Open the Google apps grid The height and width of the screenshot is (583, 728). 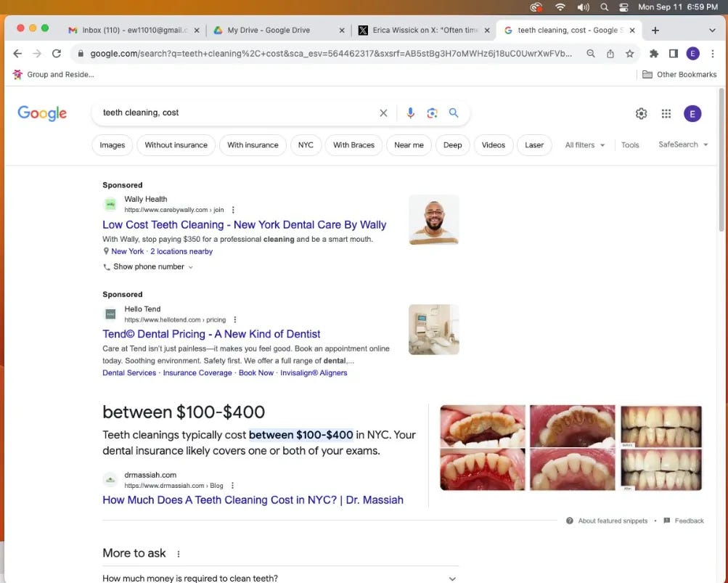[666, 113]
